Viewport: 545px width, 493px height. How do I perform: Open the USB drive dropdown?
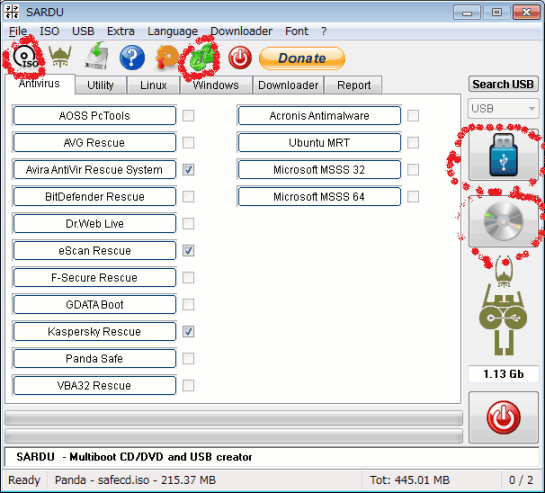[x=503, y=108]
